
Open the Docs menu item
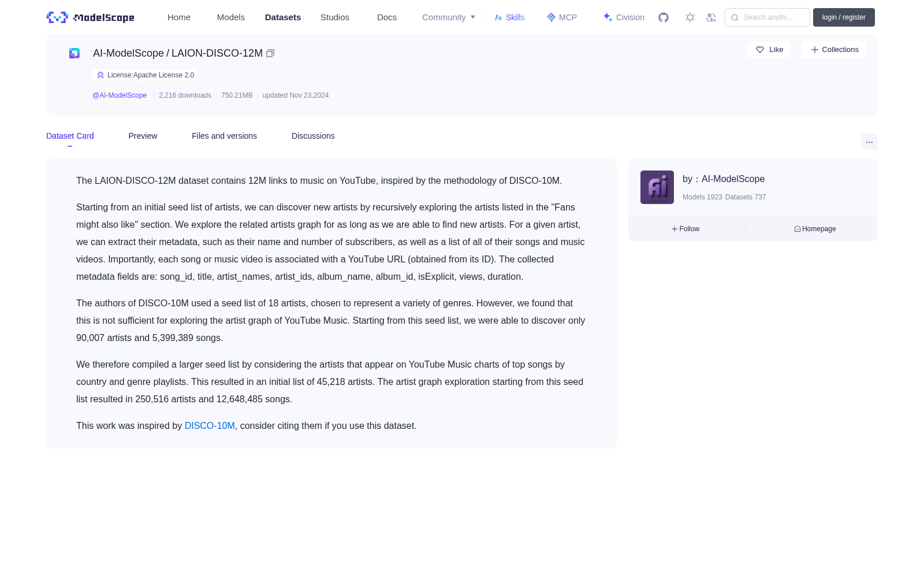[387, 17]
